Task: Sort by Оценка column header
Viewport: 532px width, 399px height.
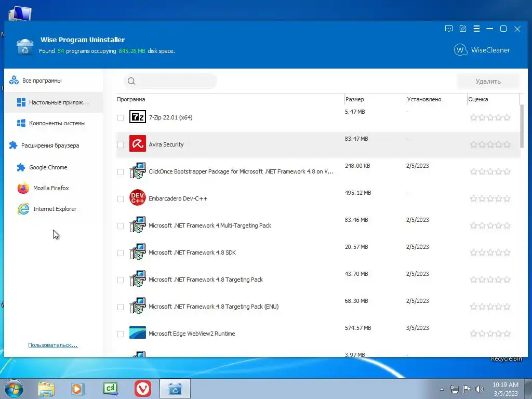Action: tap(493, 99)
